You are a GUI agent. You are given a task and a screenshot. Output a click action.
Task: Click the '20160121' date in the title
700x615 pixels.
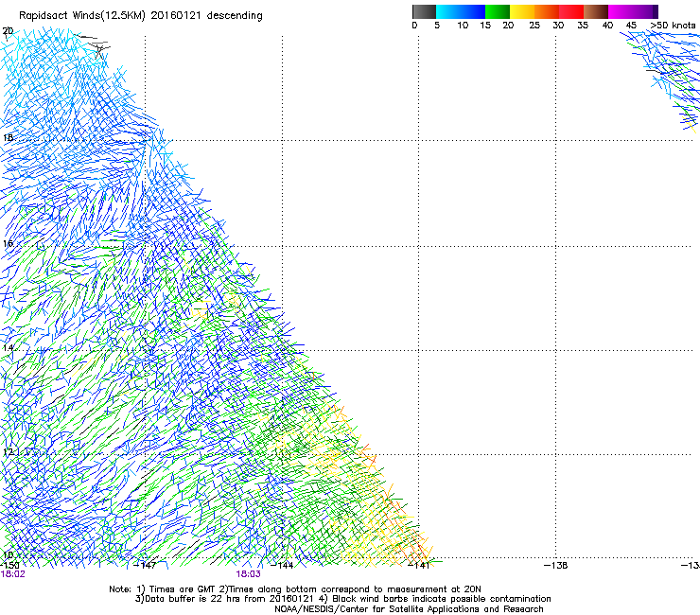[x=176, y=15]
